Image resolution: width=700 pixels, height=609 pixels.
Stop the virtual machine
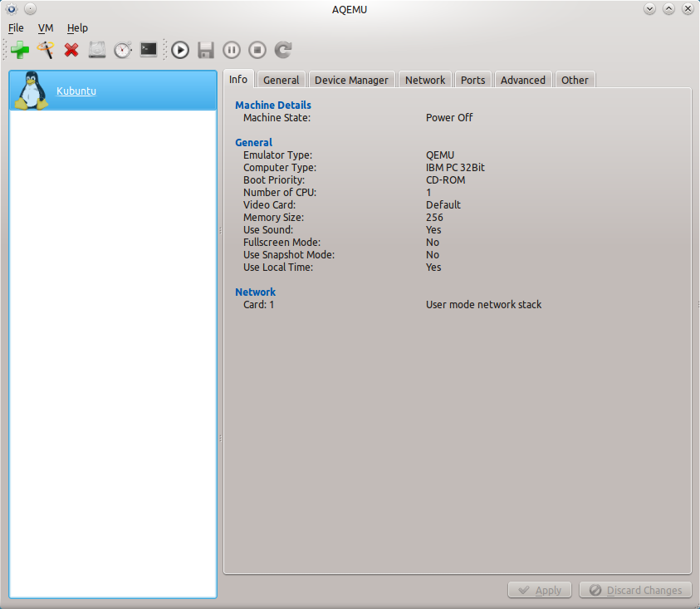pos(257,50)
